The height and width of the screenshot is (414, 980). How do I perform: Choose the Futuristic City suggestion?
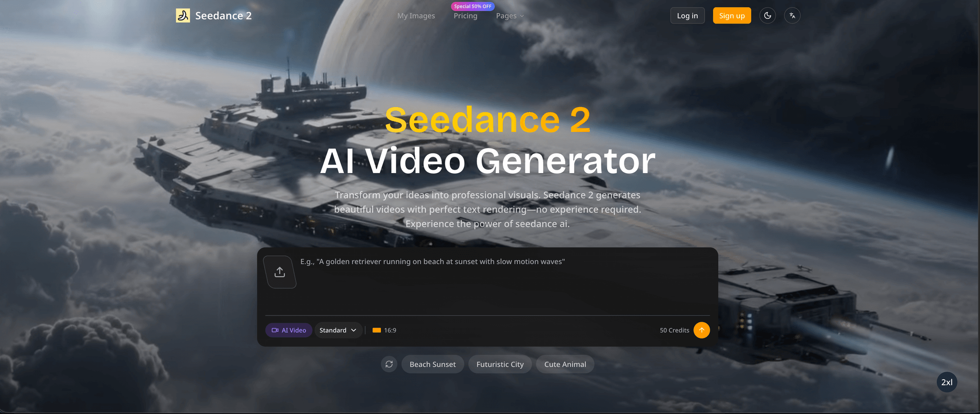[x=500, y=364]
